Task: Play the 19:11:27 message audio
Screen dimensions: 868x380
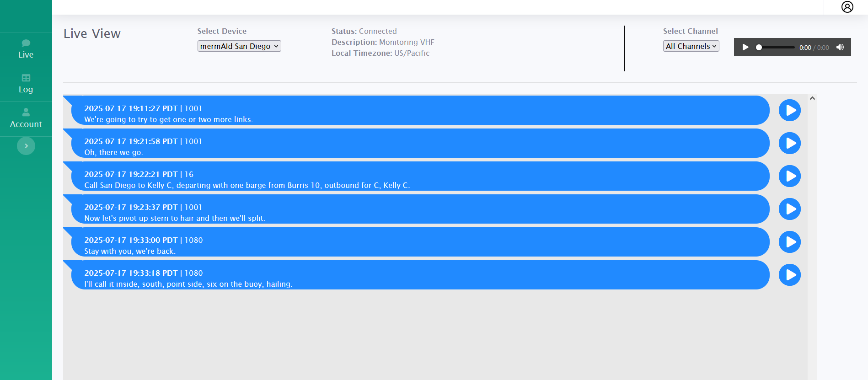Action: (x=789, y=110)
